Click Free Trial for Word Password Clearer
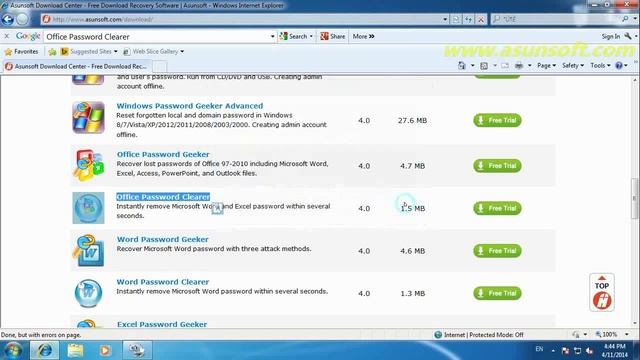The height and width of the screenshot is (360, 640). [497, 293]
